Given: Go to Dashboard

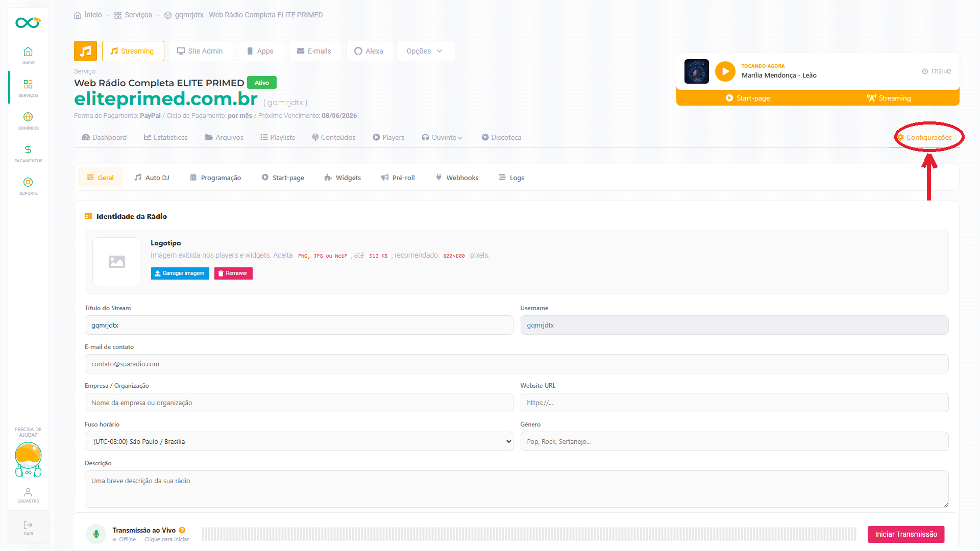Looking at the screenshot, I should coord(104,137).
